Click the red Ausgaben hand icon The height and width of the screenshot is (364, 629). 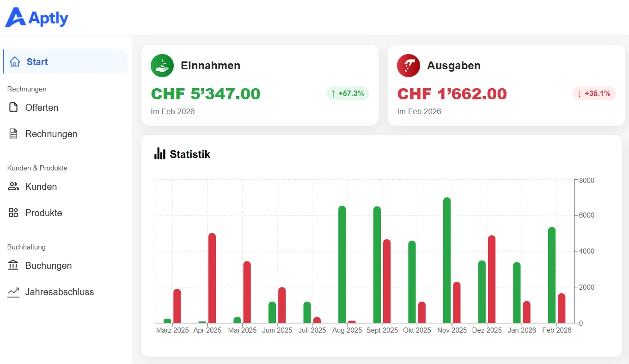(x=409, y=66)
